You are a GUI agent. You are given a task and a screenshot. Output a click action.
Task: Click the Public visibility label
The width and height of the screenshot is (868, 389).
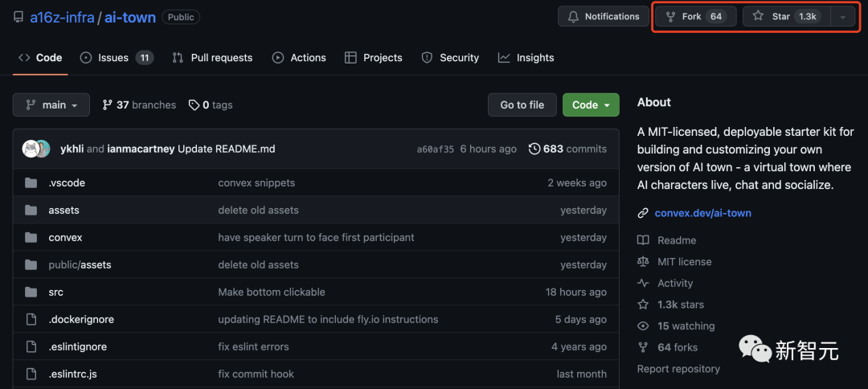pyautogui.click(x=181, y=17)
